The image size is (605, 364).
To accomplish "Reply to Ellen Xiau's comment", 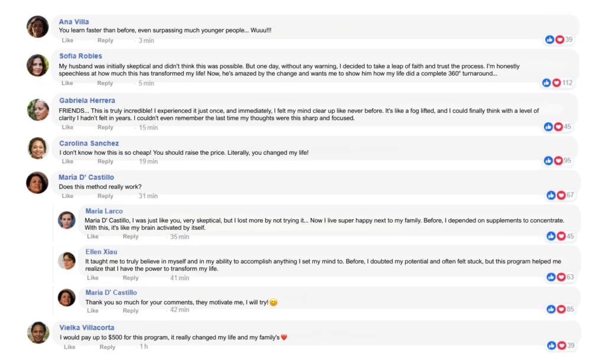I will tap(131, 278).
